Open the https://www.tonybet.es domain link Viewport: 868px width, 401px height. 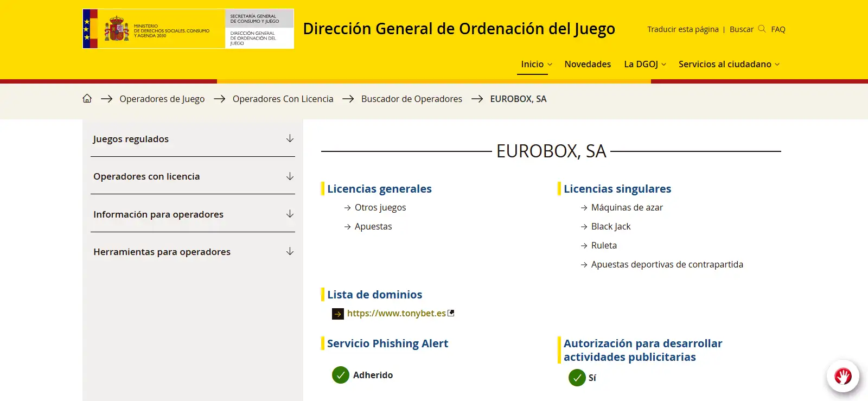coord(396,313)
